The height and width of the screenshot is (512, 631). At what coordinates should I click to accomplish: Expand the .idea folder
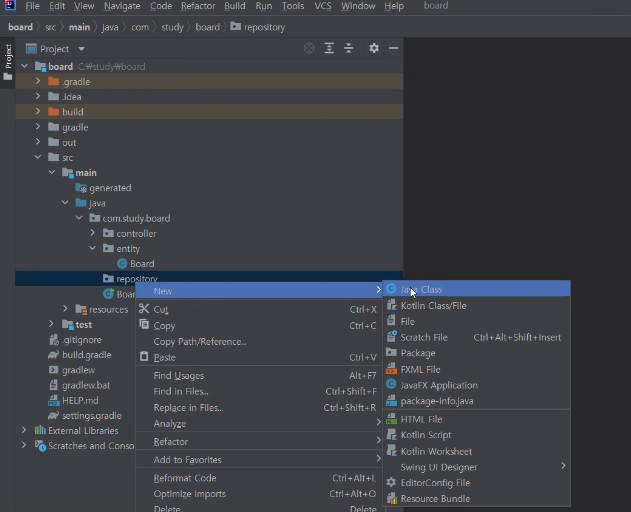click(38, 96)
